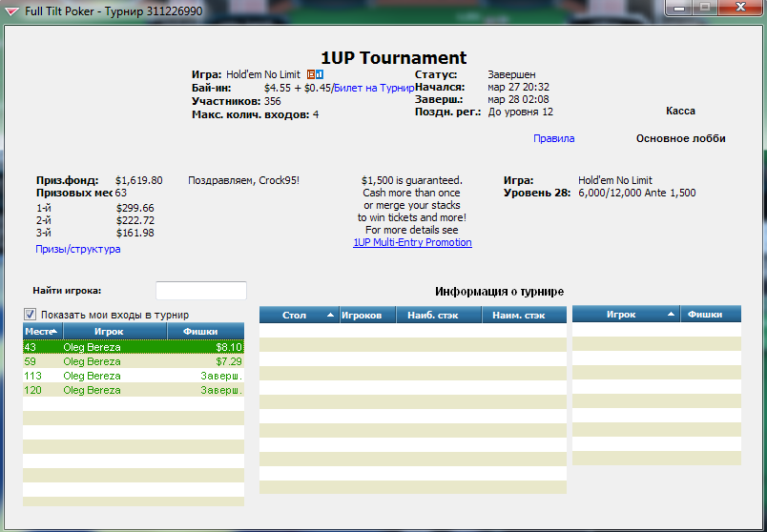
Task: Click the Наим. стэк column header
Action: click(525, 315)
